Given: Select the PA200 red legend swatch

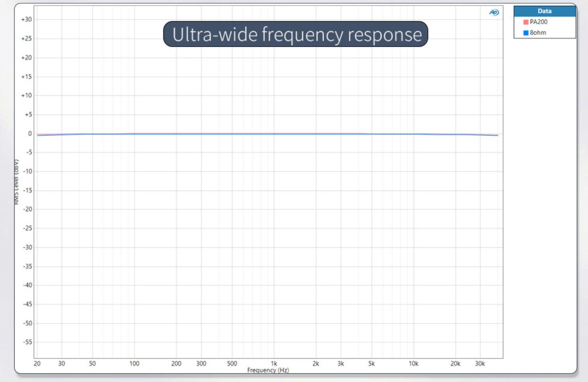Looking at the screenshot, I should point(525,22).
